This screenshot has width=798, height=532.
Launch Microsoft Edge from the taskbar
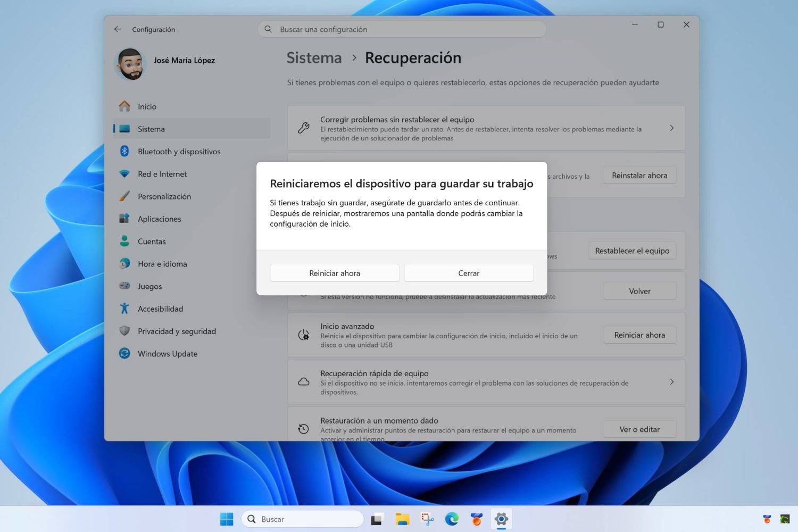pos(452,519)
